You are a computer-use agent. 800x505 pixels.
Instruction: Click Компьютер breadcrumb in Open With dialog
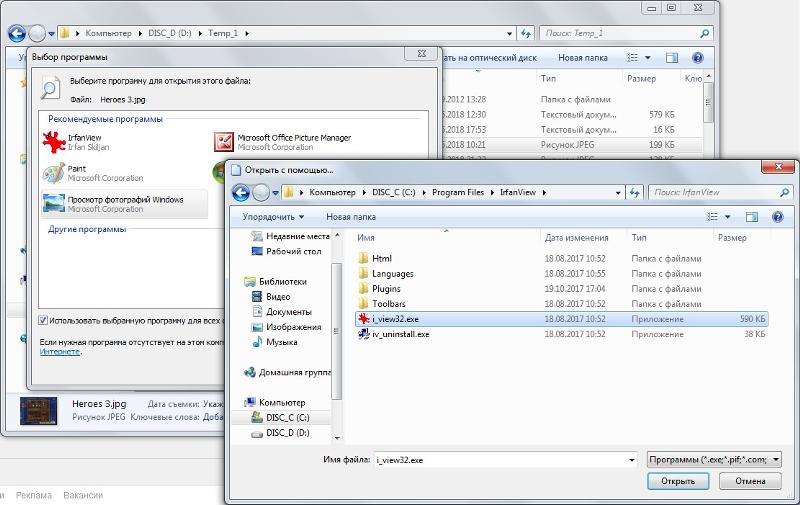[332, 192]
